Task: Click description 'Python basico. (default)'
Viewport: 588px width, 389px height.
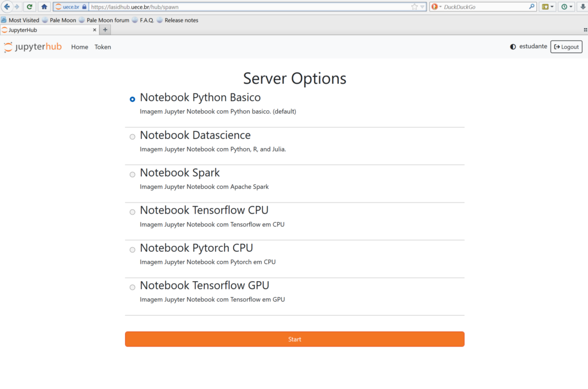Action: pos(218,111)
